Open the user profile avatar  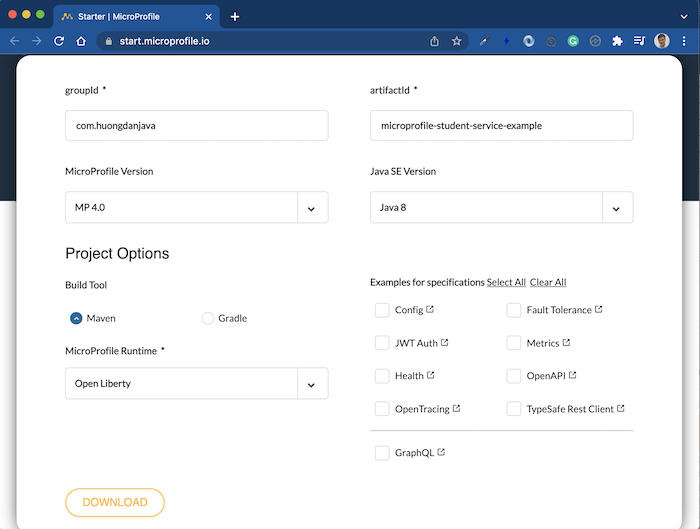coord(662,41)
